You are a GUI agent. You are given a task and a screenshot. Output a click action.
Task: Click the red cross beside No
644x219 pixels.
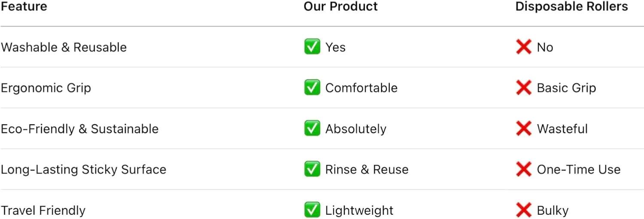pos(524,47)
